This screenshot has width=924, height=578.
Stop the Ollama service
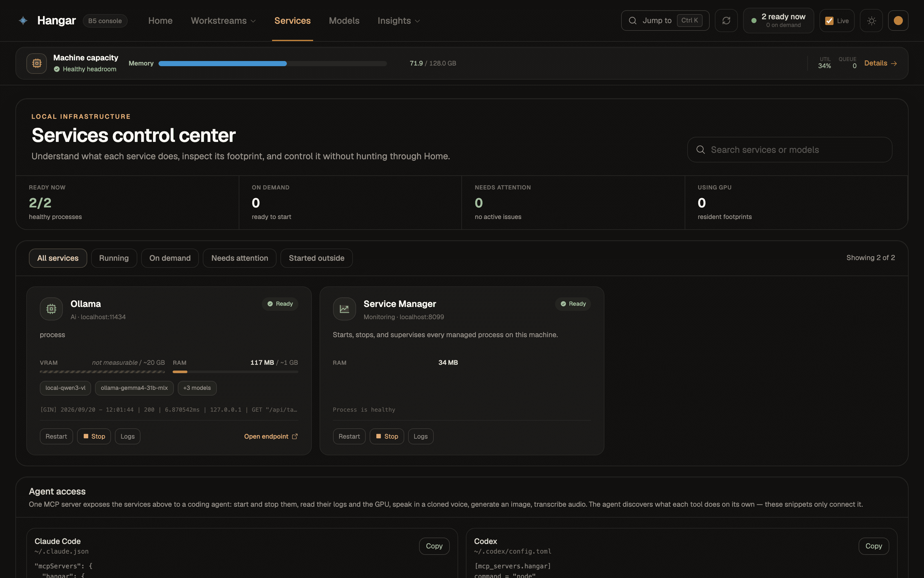pyautogui.click(x=94, y=436)
